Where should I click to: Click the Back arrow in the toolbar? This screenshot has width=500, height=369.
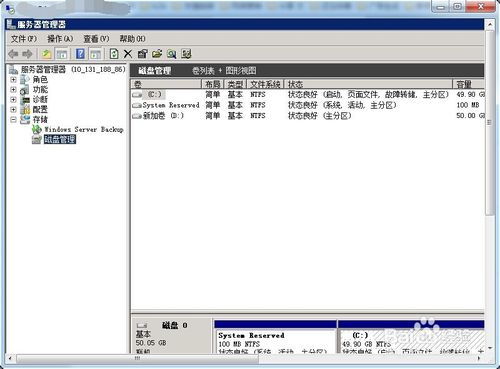tap(13, 54)
